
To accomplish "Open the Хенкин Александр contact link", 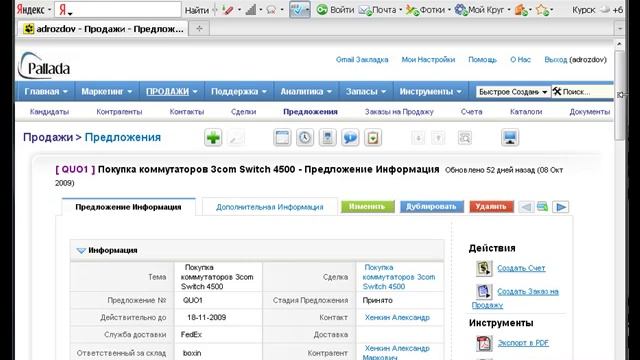I will click(397, 318).
